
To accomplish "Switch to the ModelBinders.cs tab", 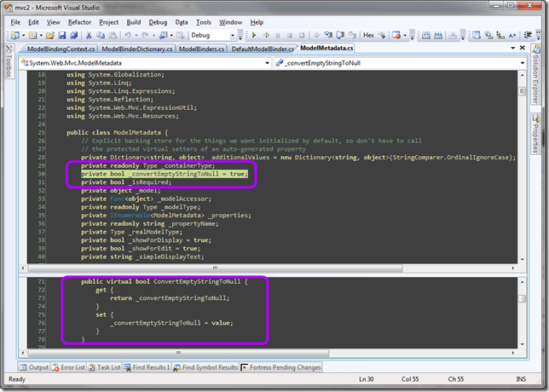I will 201,49.
